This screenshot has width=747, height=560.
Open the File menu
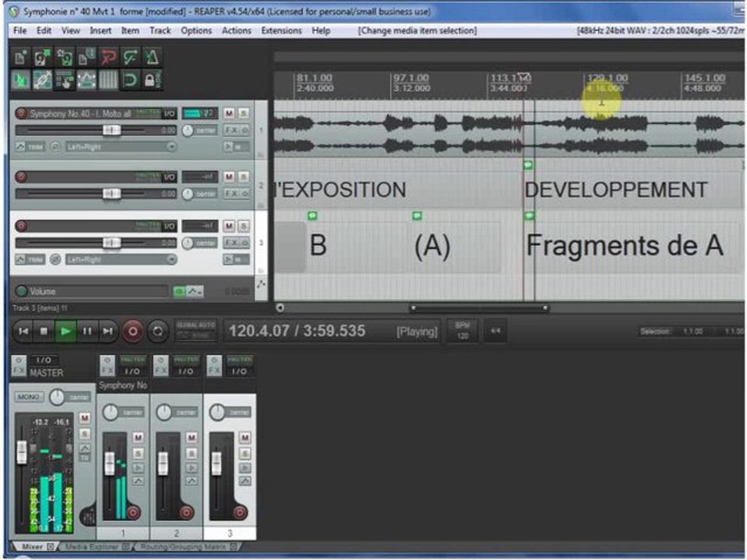20,30
